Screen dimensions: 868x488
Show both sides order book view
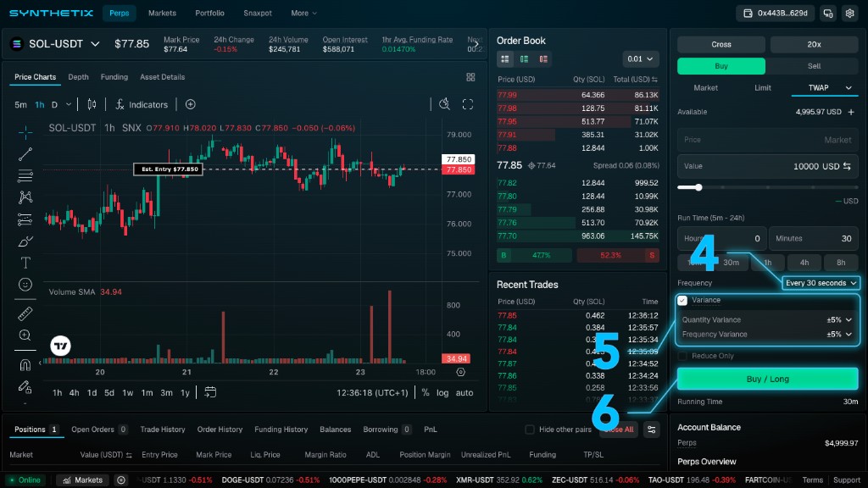pyautogui.click(x=505, y=59)
